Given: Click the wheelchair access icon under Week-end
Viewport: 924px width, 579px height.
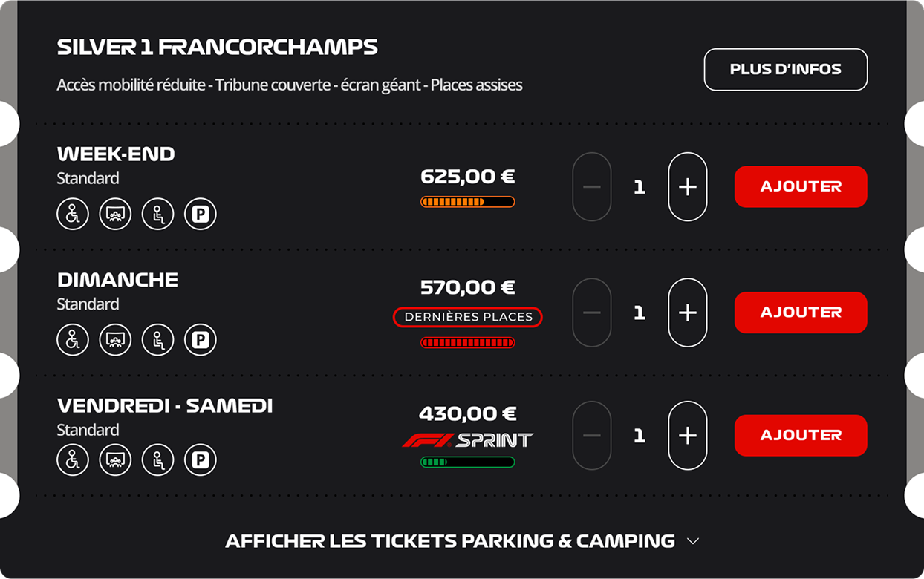Looking at the screenshot, I should click(73, 215).
